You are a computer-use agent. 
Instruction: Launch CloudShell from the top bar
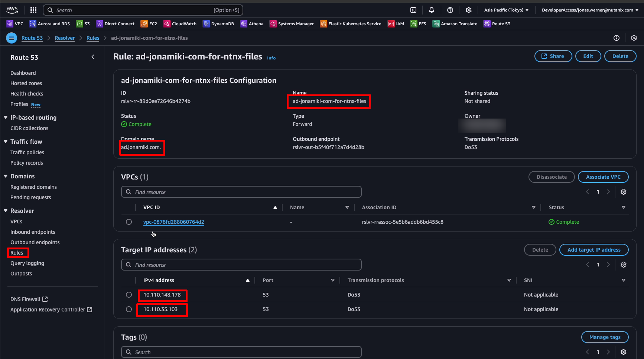pos(413,10)
